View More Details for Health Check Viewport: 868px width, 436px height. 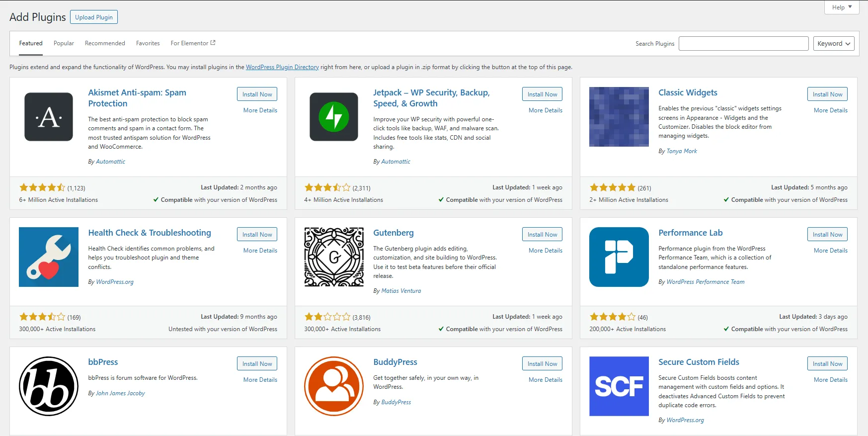pyautogui.click(x=260, y=251)
